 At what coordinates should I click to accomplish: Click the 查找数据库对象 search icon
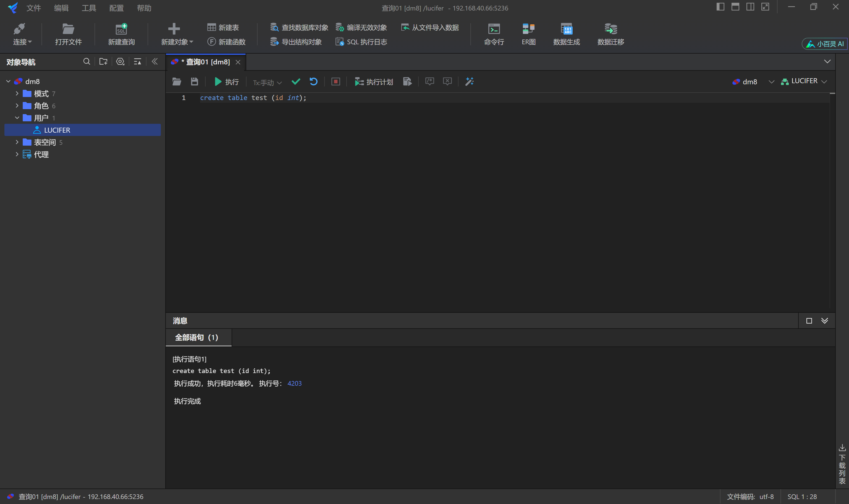click(274, 27)
